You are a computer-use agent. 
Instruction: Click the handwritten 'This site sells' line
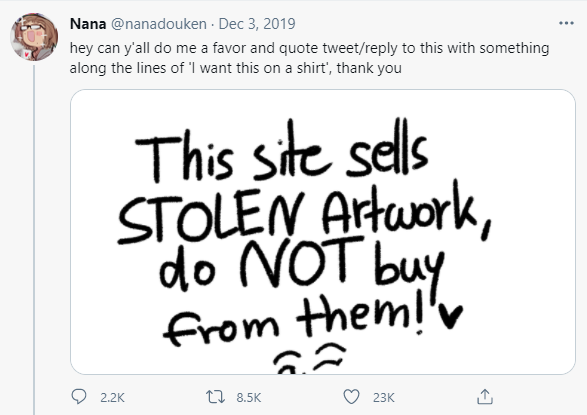coord(282,152)
